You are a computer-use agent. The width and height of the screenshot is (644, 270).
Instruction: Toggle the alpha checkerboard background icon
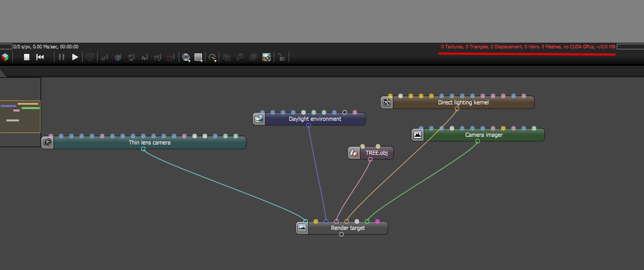pyautogui.click(x=267, y=58)
